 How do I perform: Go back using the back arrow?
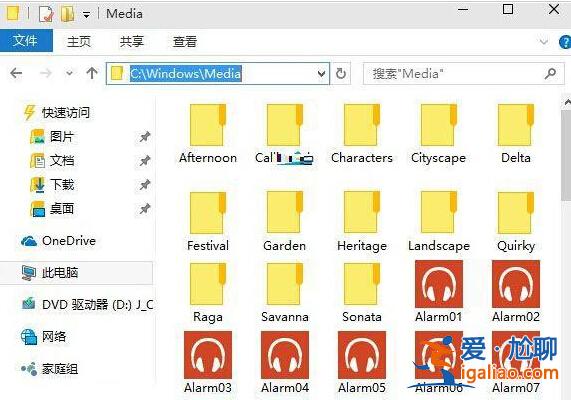click(16, 73)
